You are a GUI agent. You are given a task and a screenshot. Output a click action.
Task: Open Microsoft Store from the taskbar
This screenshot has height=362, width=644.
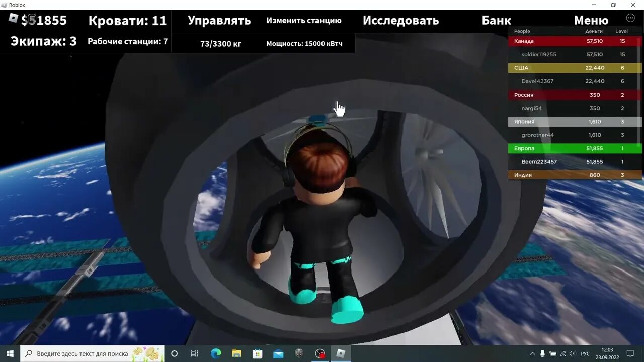(x=258, y=353)
